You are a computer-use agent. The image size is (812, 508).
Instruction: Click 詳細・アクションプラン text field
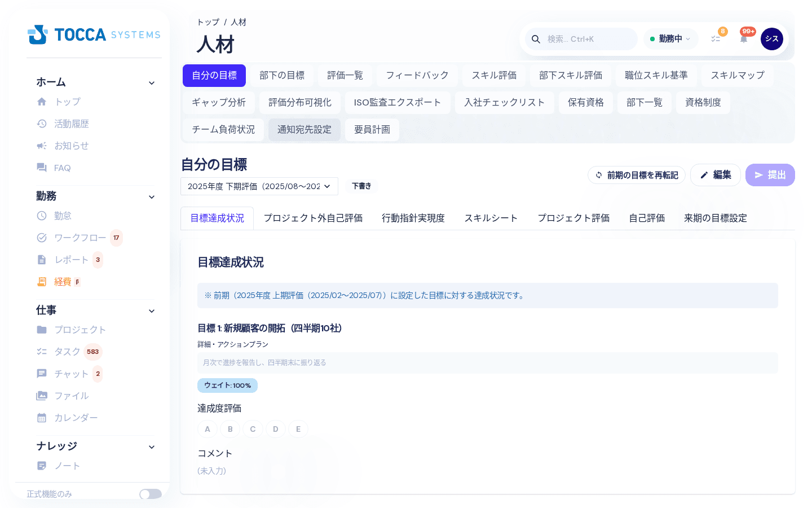pyautogui.click(x=488, y=363)
